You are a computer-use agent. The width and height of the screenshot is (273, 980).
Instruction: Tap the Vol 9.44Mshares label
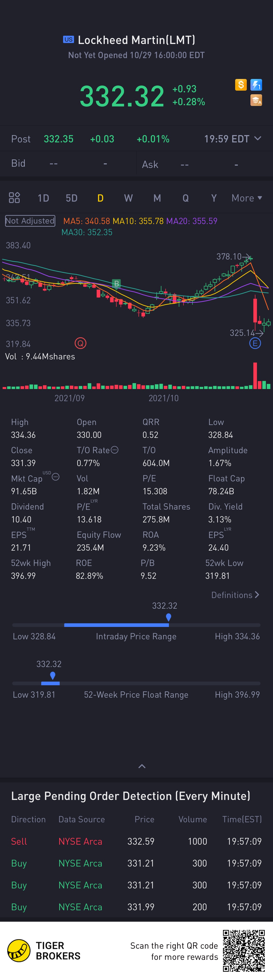(40, 356)
